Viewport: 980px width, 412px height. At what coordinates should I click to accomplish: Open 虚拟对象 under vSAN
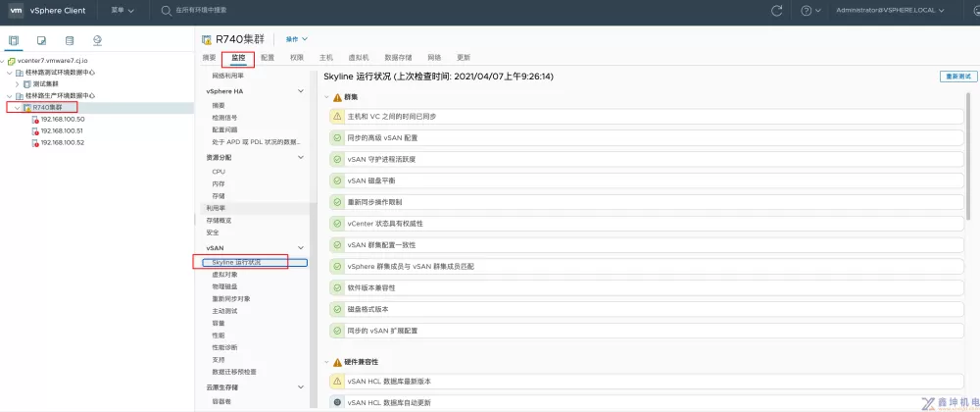tap(224, 275)
